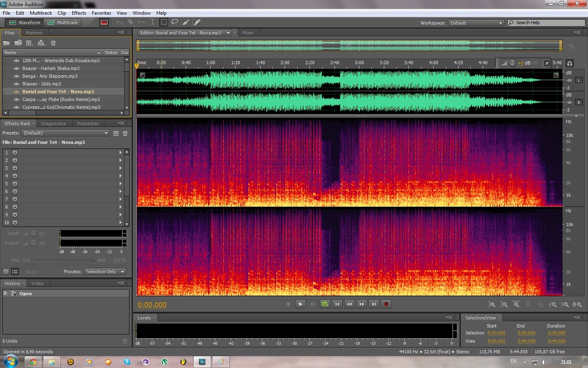Click the Open File folder icon
The height and width of the screenshot is (368, 588).
tap(6, 43)
